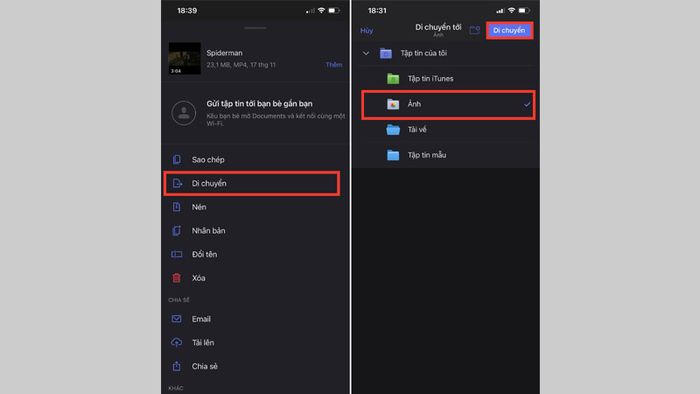Screen dimensions: 700x394
Task: Open the Spiderman video thumbnail
Action: tap(184, 58)
